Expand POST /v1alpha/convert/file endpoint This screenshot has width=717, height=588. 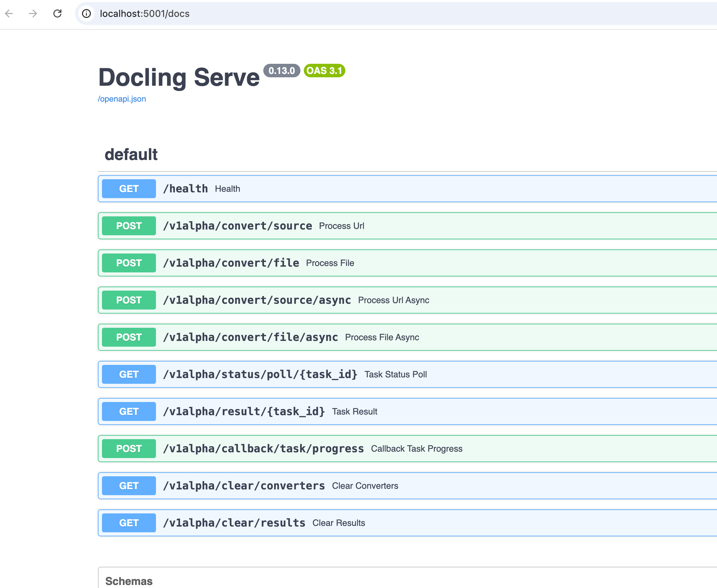pyautogui.click(x=407, y=263)
